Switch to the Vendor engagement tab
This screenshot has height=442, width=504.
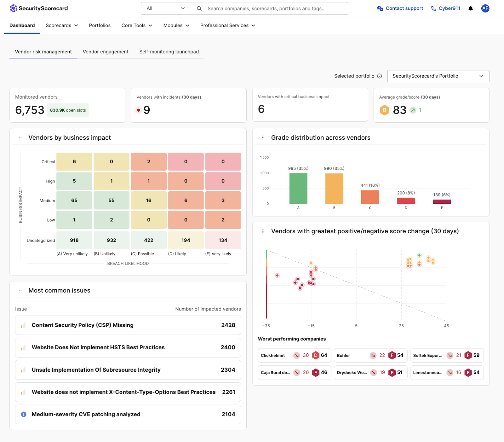coord(106,52)
